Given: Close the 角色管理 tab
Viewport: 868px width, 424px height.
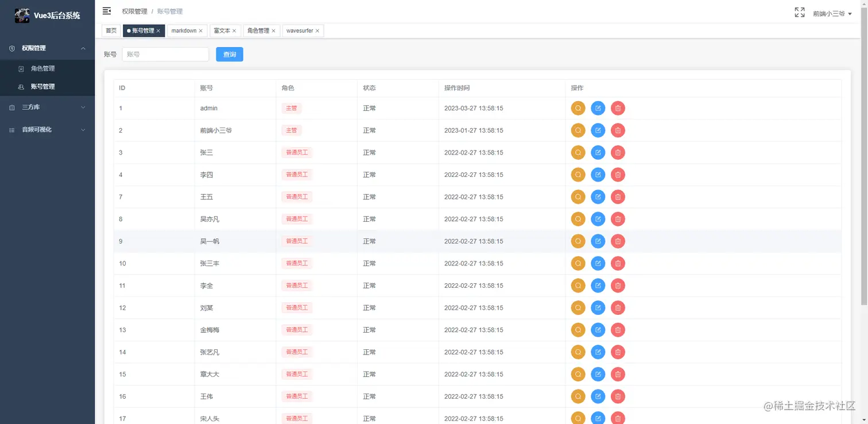Looking at the screenshot, I should click(x=273, y=31).
